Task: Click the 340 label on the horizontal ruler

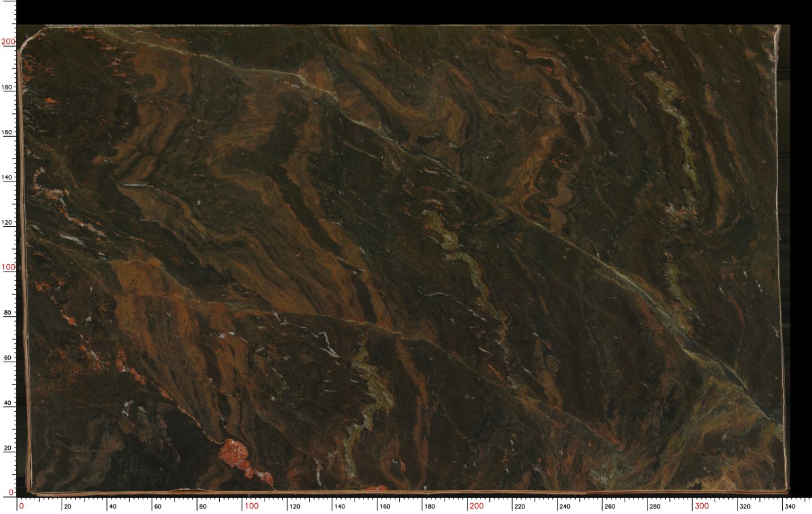Action: coord(789,507)
